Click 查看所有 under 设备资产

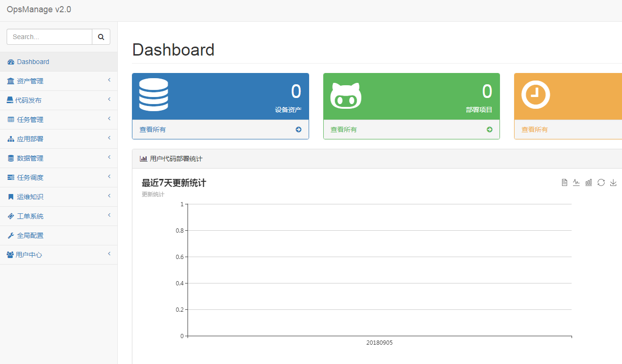[x=153, y=129]
